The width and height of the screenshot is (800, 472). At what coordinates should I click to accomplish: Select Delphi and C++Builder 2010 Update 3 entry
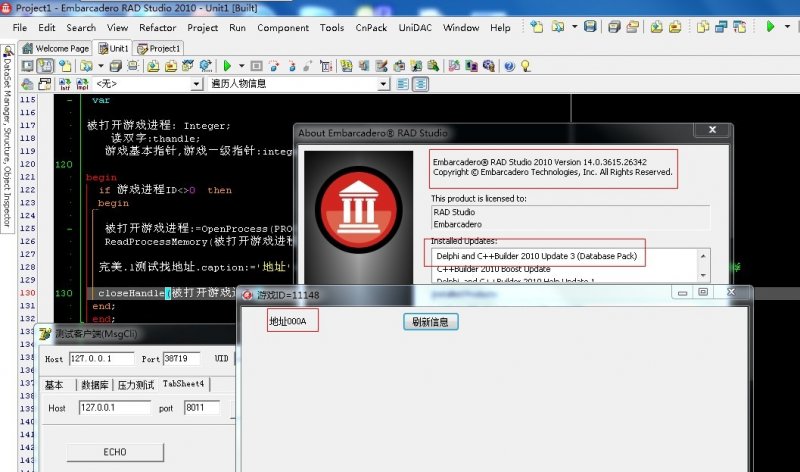(536, 256)
